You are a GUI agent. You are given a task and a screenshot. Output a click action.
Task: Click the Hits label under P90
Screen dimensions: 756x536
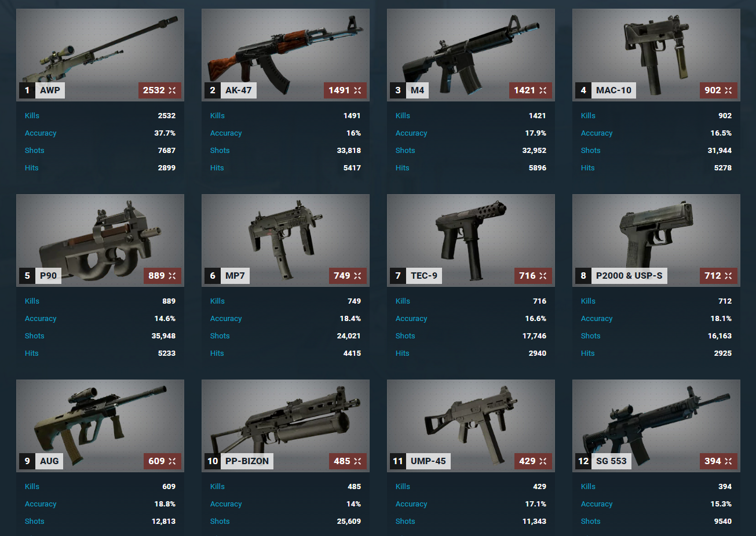click(32, 353)
